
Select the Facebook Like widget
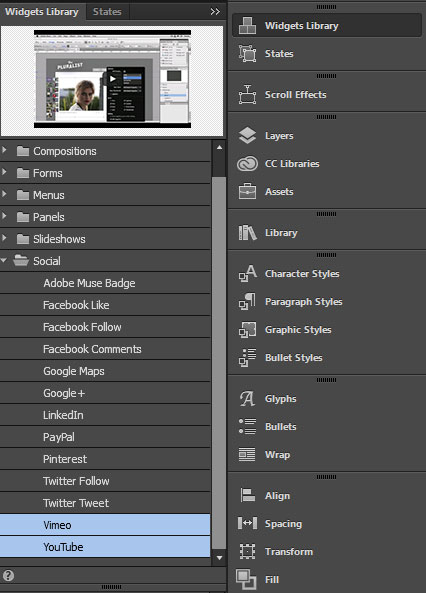click(105, 305)
